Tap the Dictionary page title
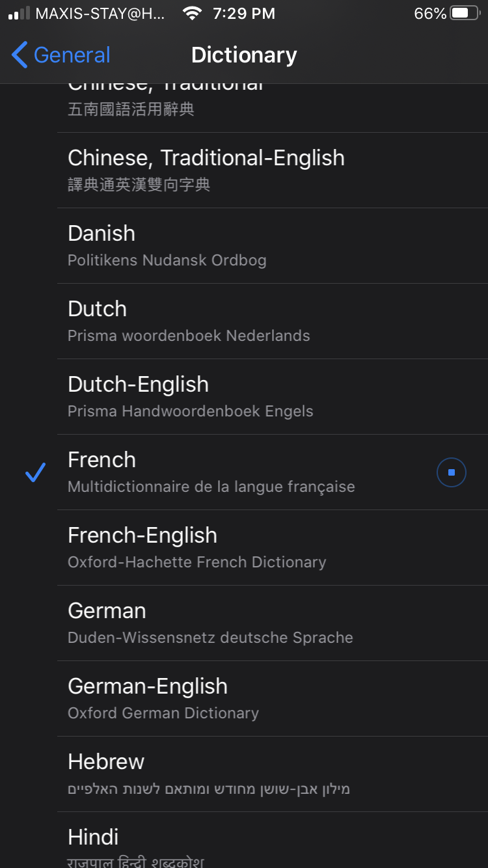 click(244, 55)
